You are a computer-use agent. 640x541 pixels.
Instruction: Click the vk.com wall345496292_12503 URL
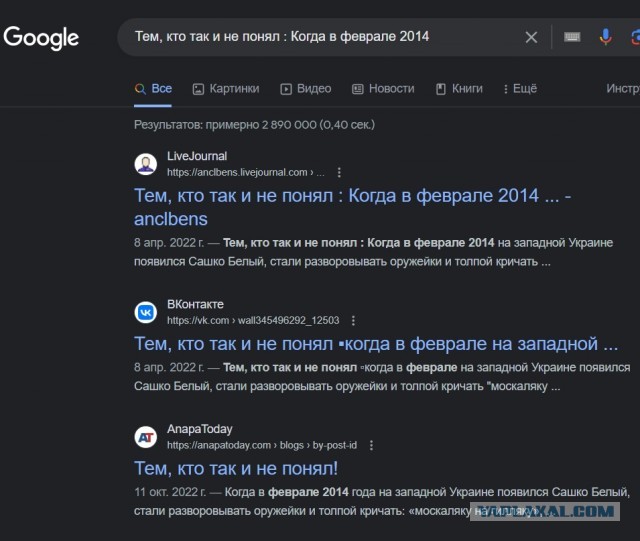253,321
